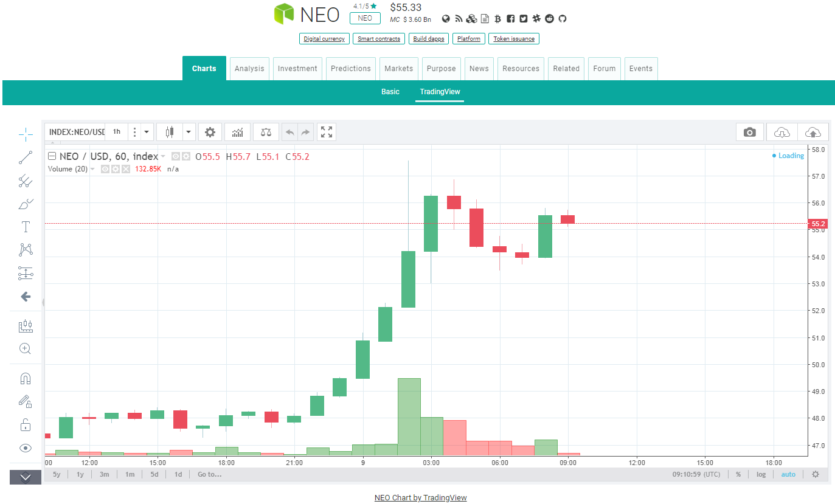Switch to the Investment tab
835x504 pixels.
point(297,69)
